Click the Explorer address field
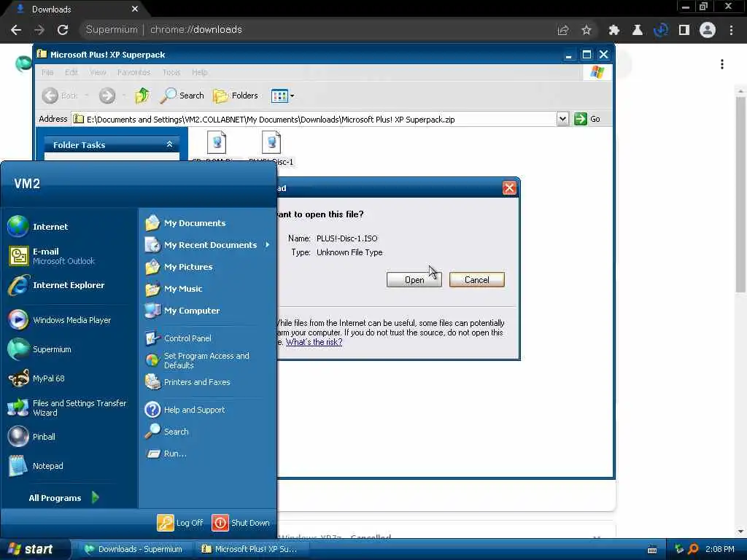The image size is (747, 560). click(314, 120)
